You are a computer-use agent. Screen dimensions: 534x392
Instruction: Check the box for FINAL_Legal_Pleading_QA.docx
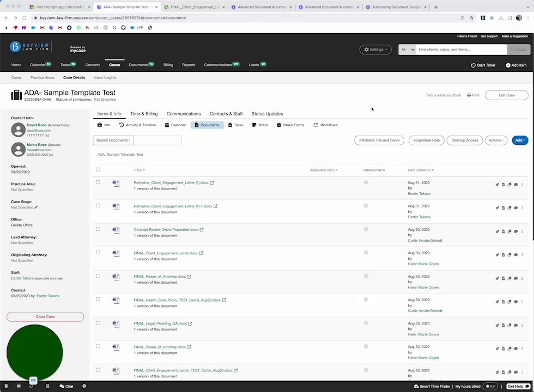98,323
